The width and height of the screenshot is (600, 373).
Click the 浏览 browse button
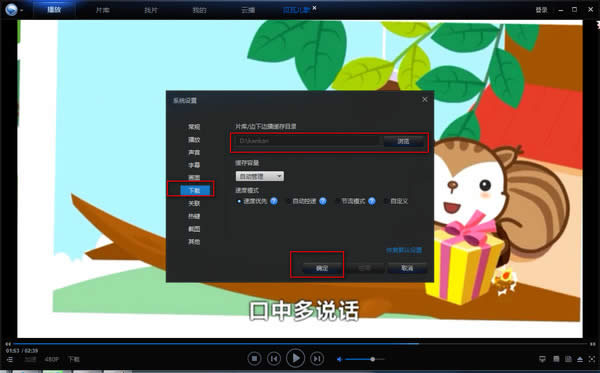point(403,141)
